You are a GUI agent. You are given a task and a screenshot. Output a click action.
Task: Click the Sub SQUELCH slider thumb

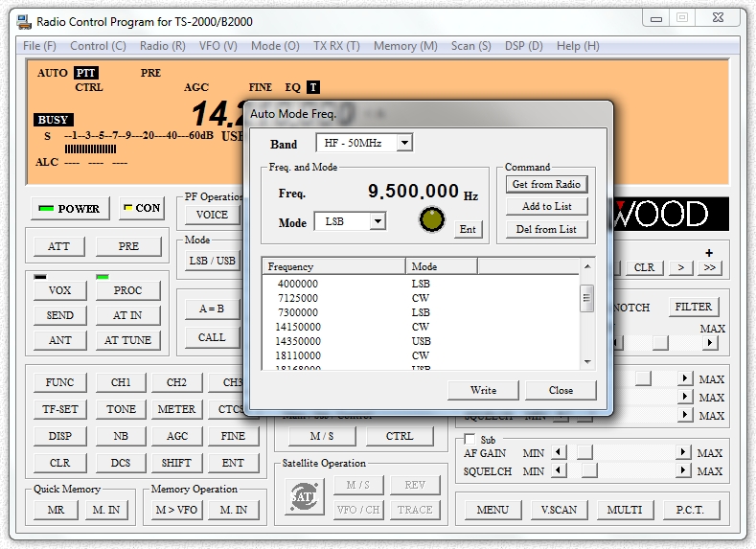tap(589, 470)
